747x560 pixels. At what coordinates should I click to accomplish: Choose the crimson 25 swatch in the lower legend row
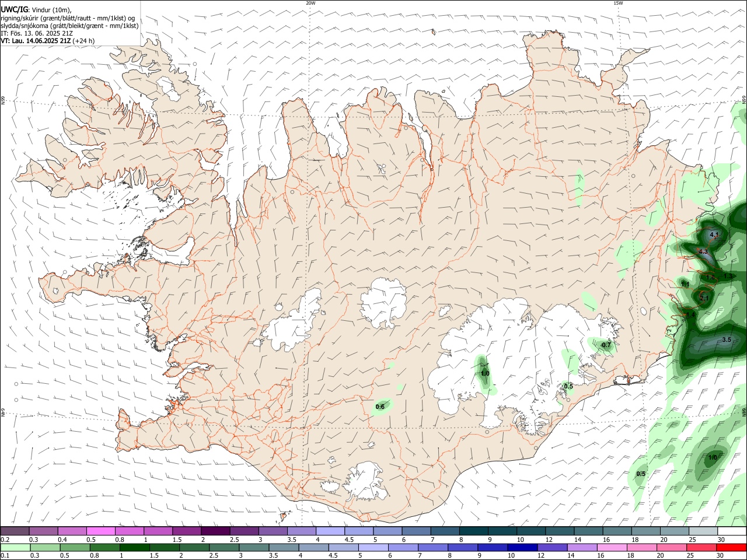point(702,547)
